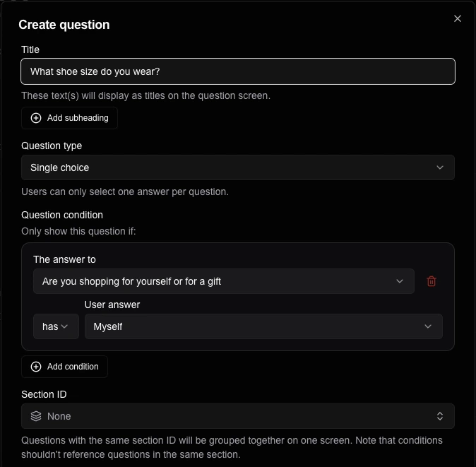Click the chevron on Single choice selector
Viewport: 476px width, 467px height.
[x=440, y=167]
